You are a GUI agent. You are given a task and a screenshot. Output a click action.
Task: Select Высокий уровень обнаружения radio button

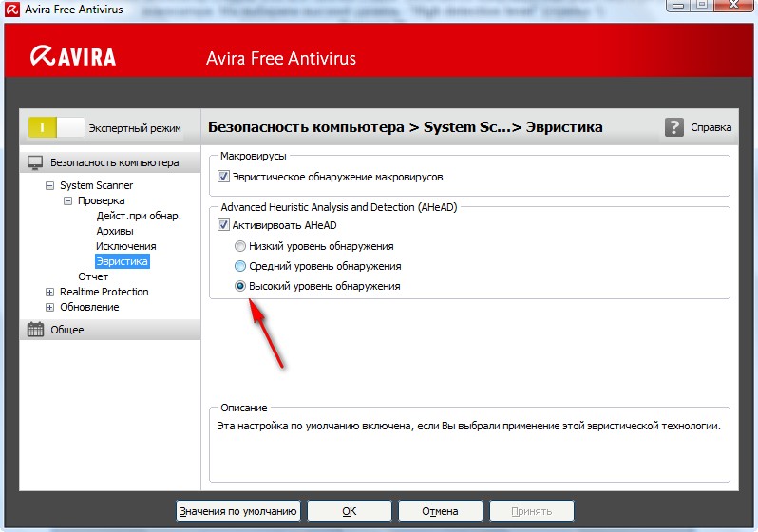[x=239, y=286]
